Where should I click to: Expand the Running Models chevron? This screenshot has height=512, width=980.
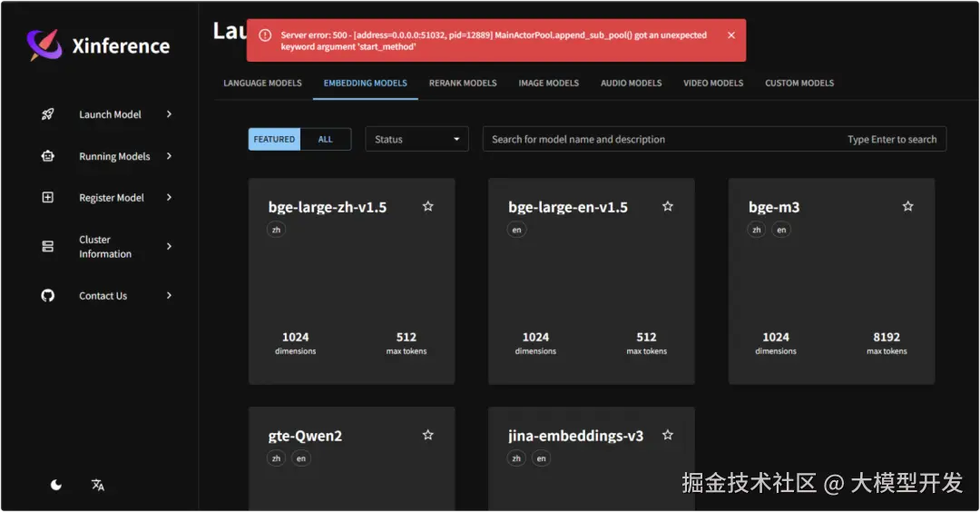tap(169, 155)
